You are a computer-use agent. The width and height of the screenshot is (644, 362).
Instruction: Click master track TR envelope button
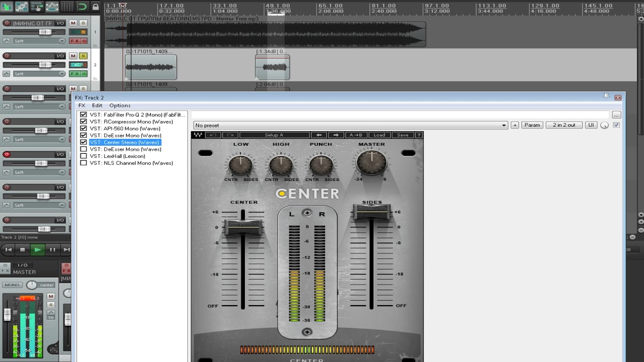51,315
